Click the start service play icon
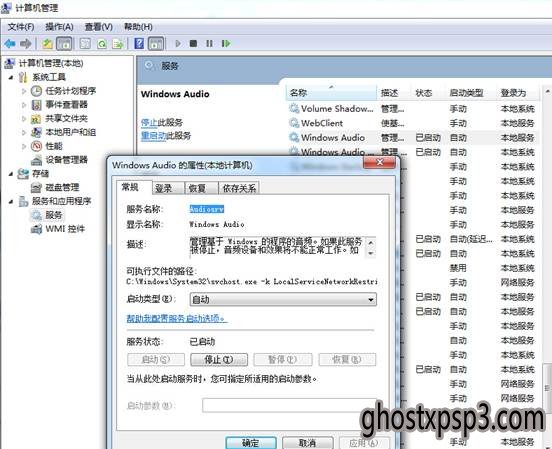This screenshot has width=552, height=449. point(178,43)
